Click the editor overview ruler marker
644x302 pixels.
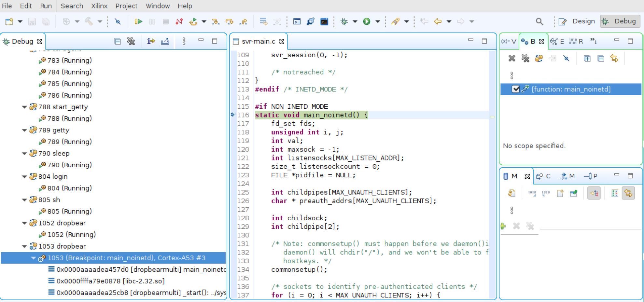click(492, 117)
